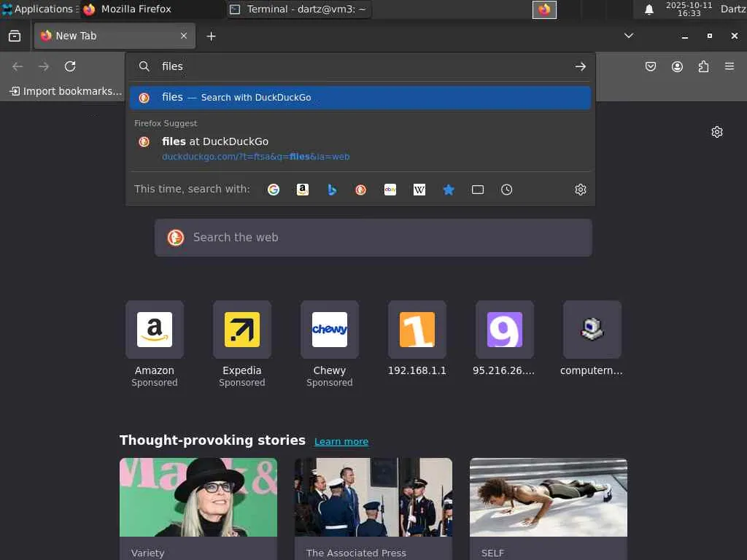Image resolution: width=747 pixels, height=560 pixels.
Task: Click the Firefox Suggest label
Action: pyautogui.click(x=166, y=123)
